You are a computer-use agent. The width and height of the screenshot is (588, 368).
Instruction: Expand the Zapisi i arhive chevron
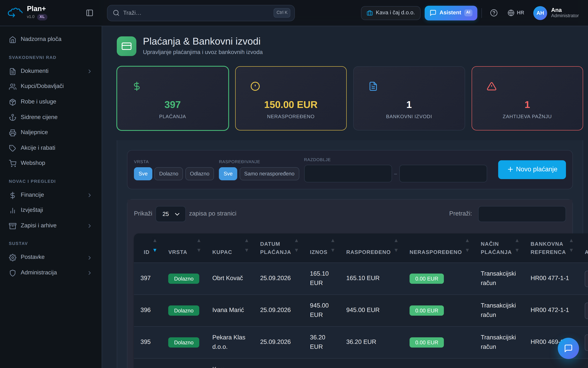90,226
